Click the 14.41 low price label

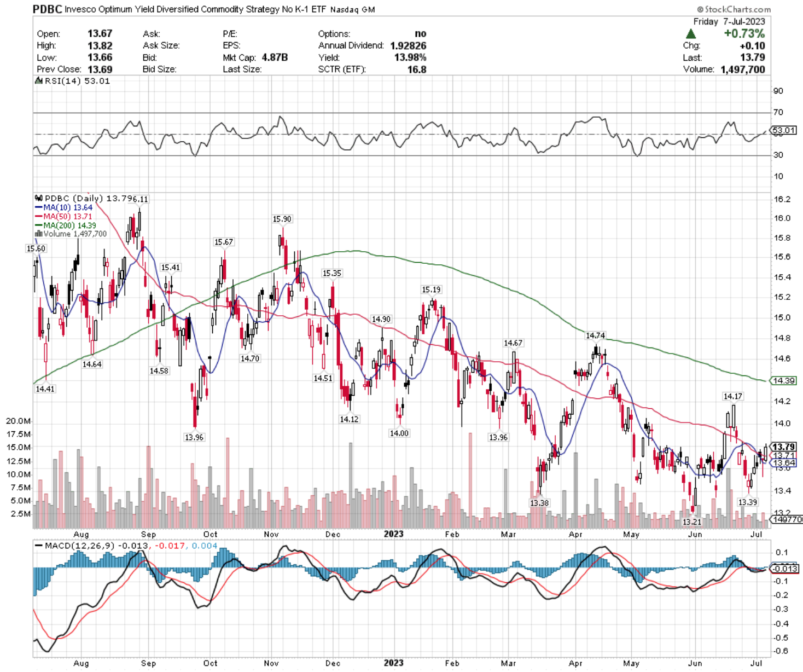click(x=45, y=389)
